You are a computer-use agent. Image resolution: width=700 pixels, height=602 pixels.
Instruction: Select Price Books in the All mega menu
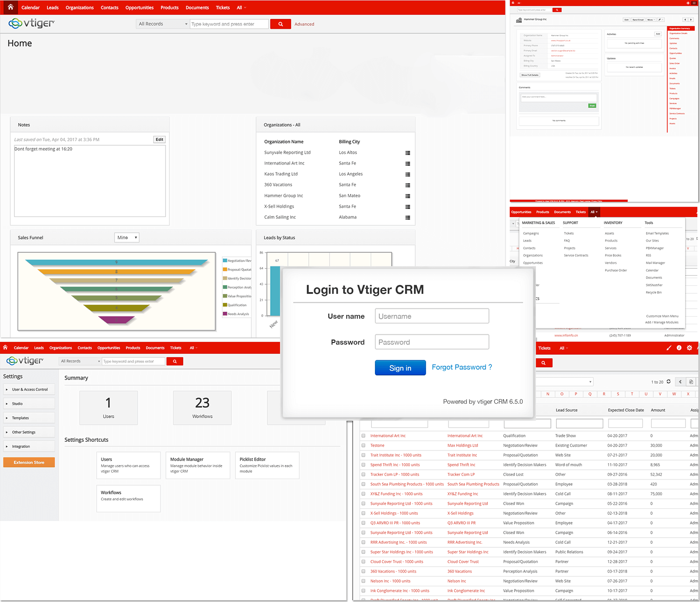coord(613,255)
